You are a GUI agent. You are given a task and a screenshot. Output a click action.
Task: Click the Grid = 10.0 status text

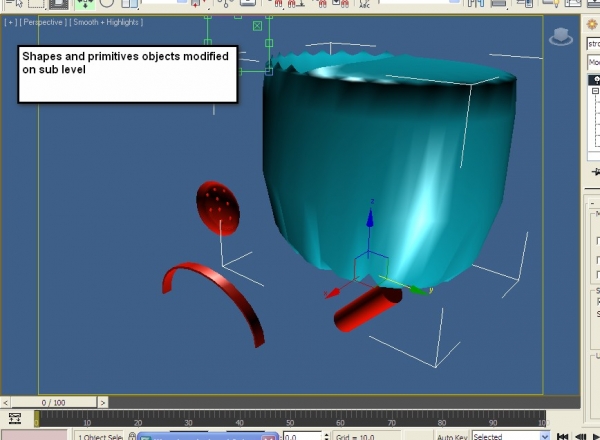(355, 436)
